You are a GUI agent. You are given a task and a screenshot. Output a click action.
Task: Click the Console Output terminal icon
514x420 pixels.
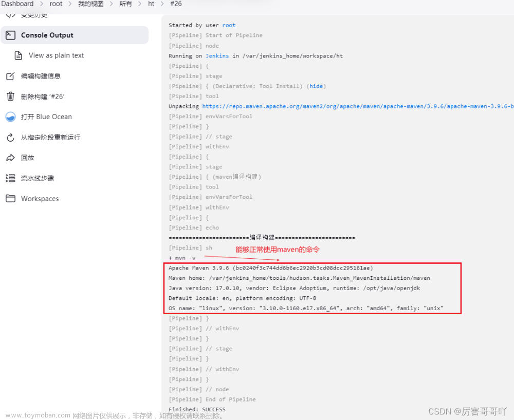(10, 35)
